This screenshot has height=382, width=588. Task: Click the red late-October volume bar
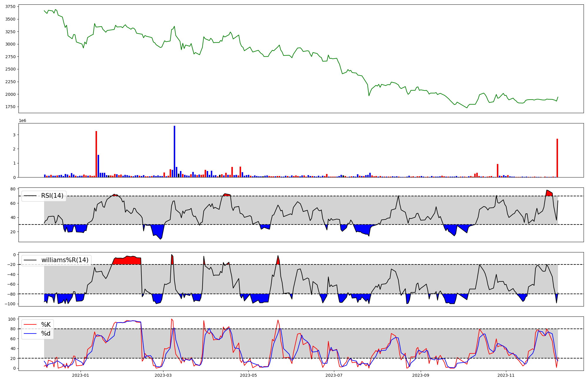[x=497, y=171]
